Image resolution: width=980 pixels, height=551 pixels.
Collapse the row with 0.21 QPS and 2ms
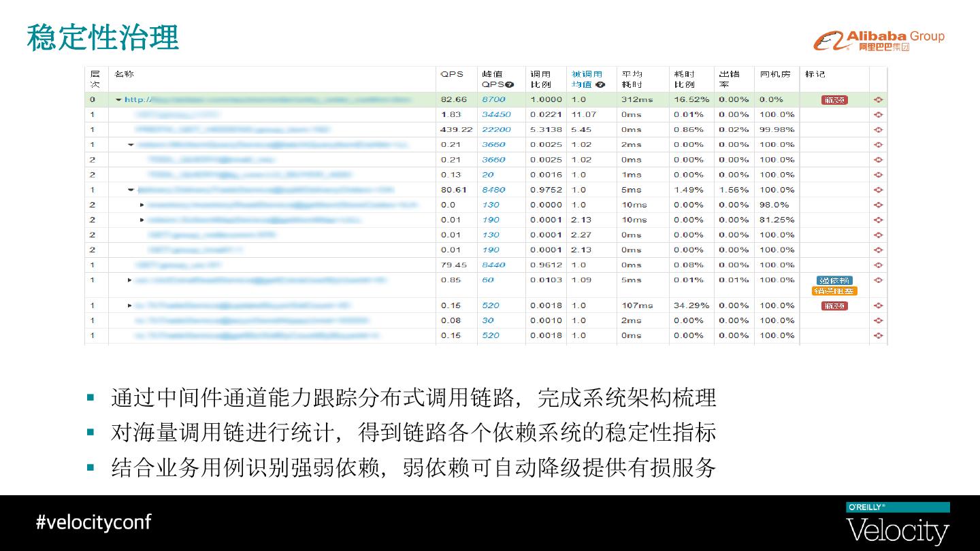click(x=131, y=145)
